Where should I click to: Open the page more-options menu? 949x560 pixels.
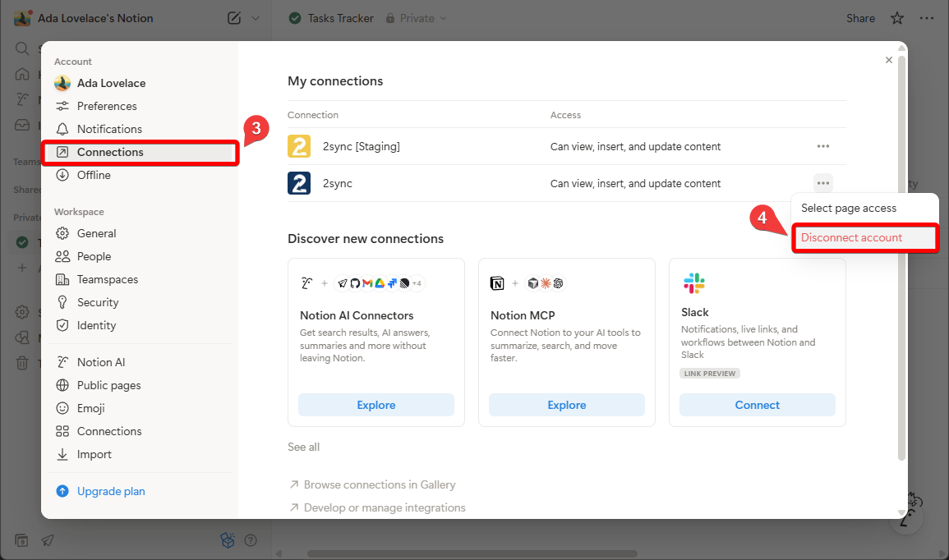pos(927,18)
